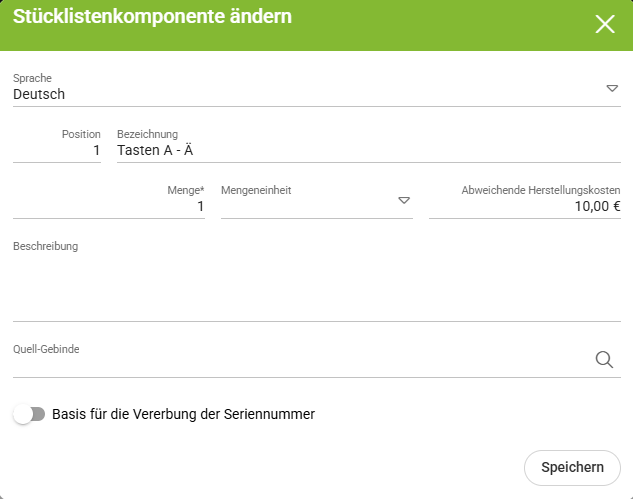Click the Quell-Gebinde search magnifier icon
Viewport: 633px width, 499px height.
(604, 359)
